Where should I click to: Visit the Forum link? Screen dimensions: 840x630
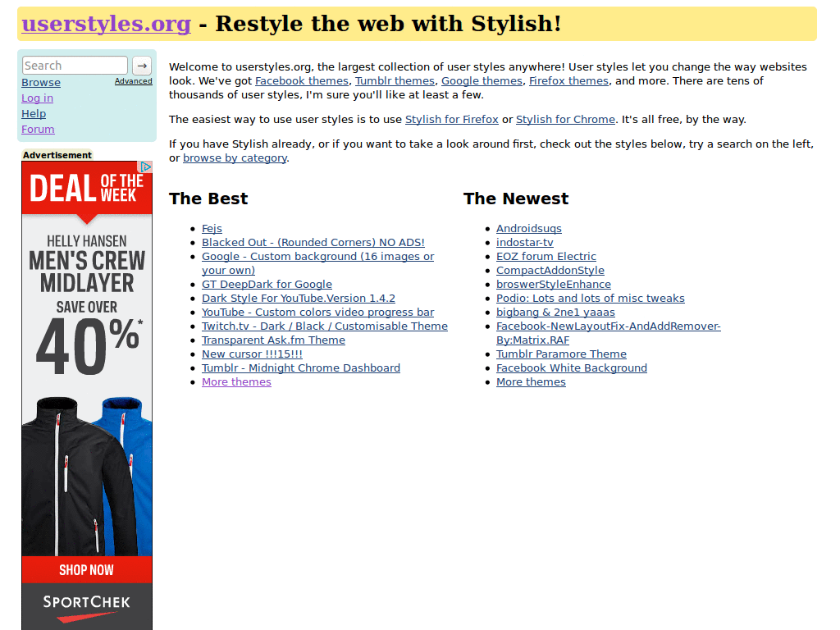click(38, 129)
